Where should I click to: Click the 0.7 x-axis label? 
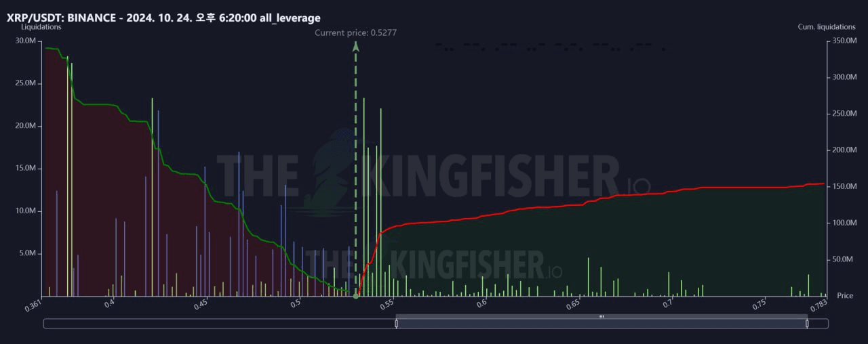pos(668,303)
